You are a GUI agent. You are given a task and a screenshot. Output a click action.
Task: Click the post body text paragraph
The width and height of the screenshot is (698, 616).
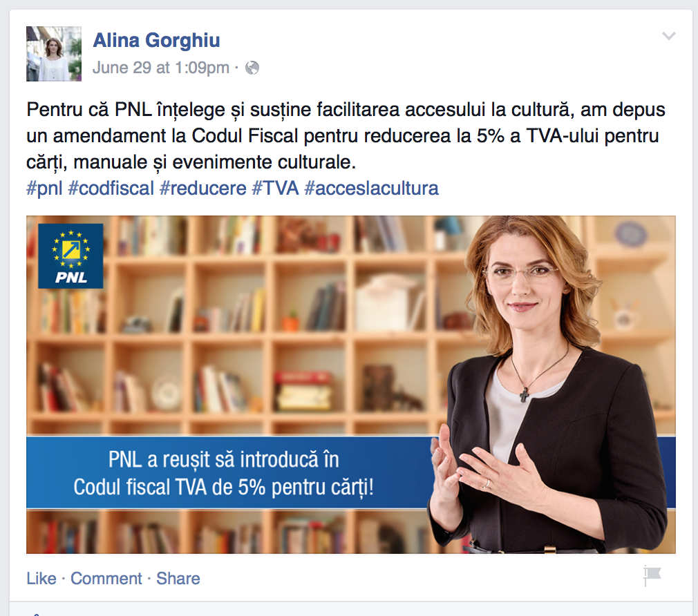point(346,135)
